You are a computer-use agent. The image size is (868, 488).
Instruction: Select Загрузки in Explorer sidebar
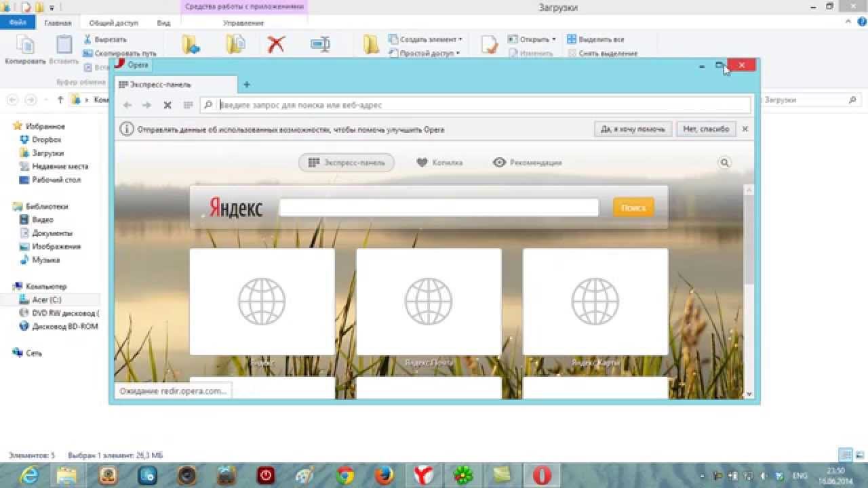click(41, 153)
